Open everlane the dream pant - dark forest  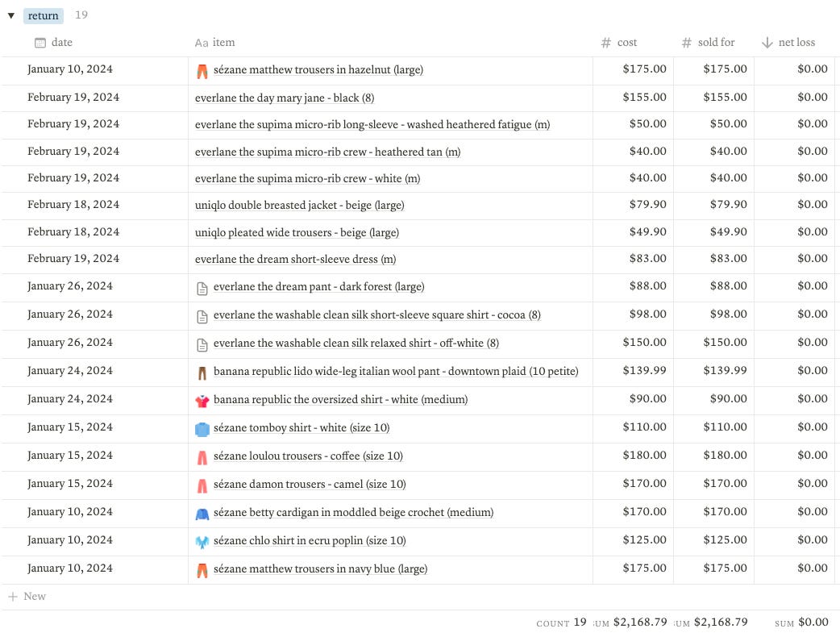click(x=318, y=286)
